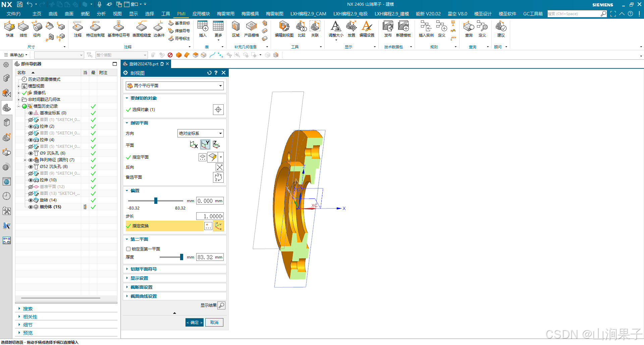Click the 特征控制框 feature control frame icon
644x345 pixels.
[95, 29]
